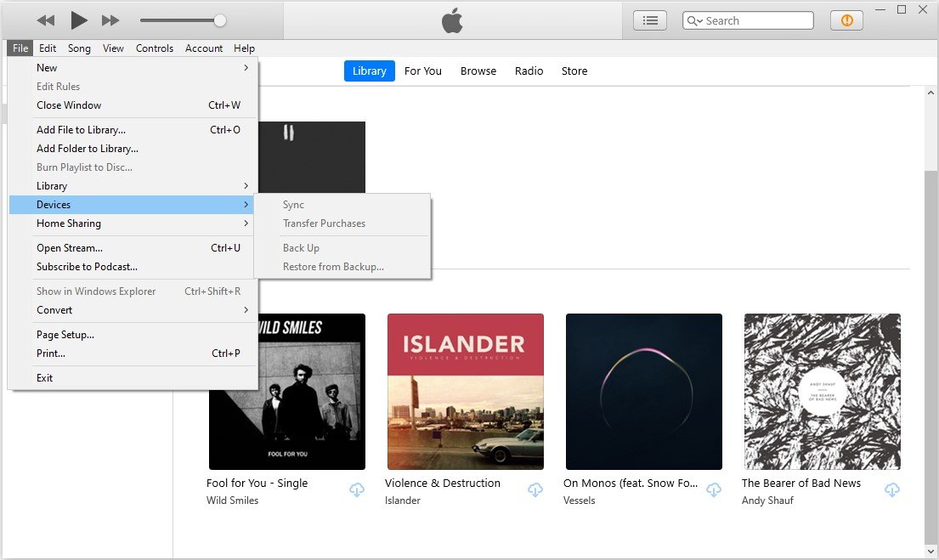The height and width of the screenshot is (560, 939).
Task: Expand the Library submenu in File menu
Action: [x=133, y=185]
